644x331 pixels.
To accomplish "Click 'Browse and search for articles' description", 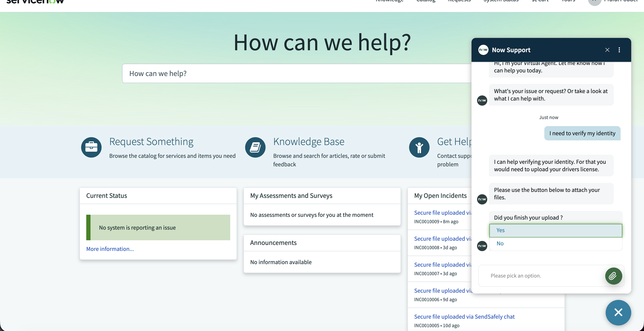I will tap(329, 160).
